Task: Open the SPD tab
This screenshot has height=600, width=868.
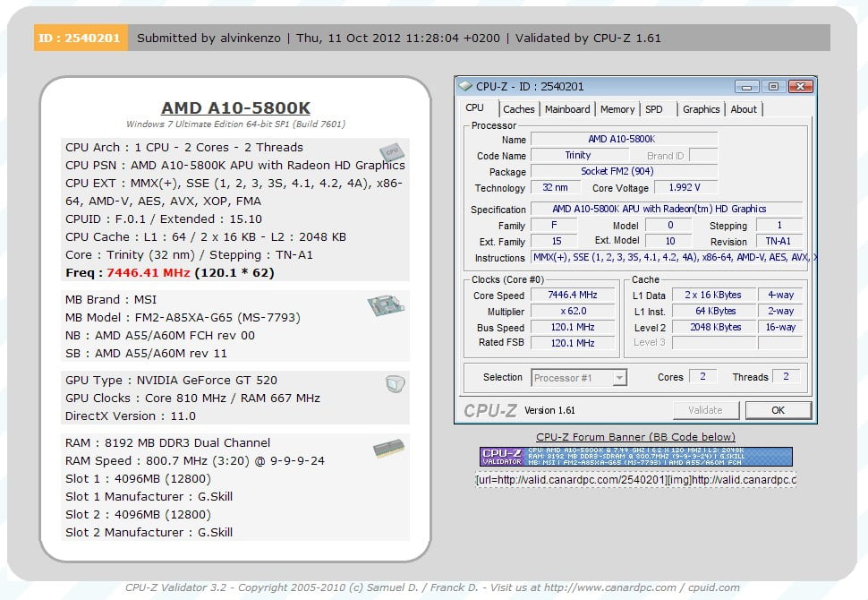Action: [x=654, y=109]
